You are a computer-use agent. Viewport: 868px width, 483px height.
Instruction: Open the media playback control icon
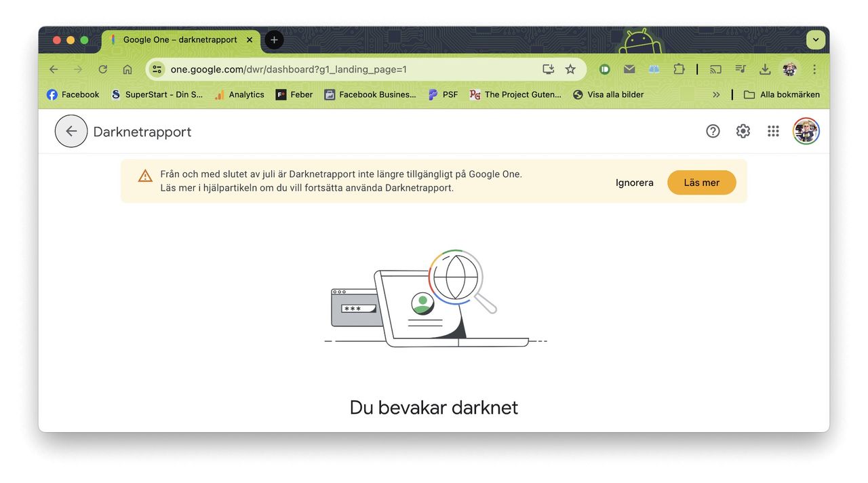(x=741, y=69)
